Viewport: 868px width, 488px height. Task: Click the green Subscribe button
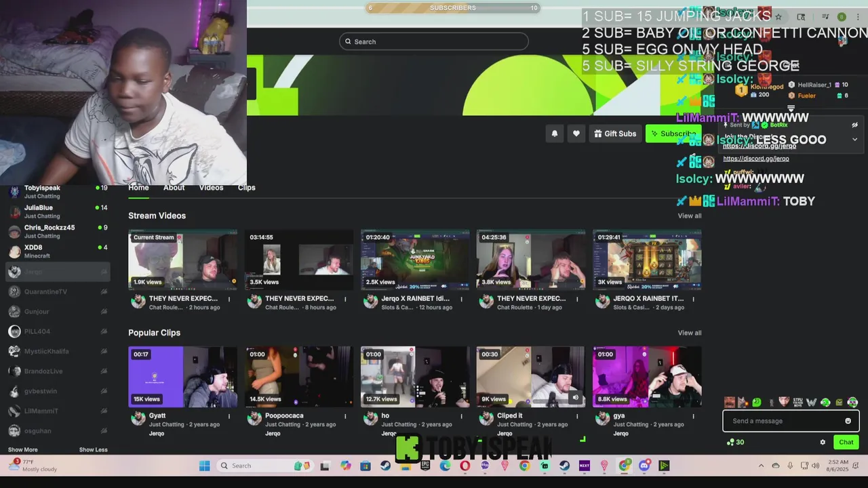pyautogui.click(x=673, y=134)
